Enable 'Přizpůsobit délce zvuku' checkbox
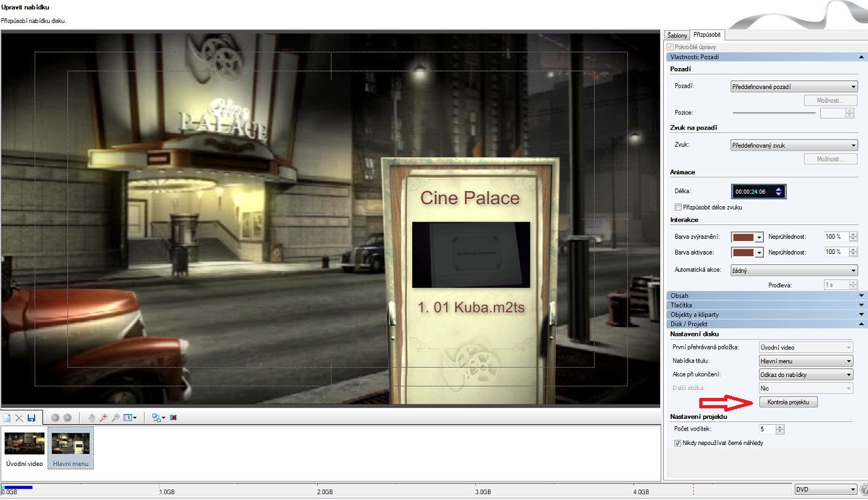Viewport: 868px width, 500px height. [x=678, y=207]
